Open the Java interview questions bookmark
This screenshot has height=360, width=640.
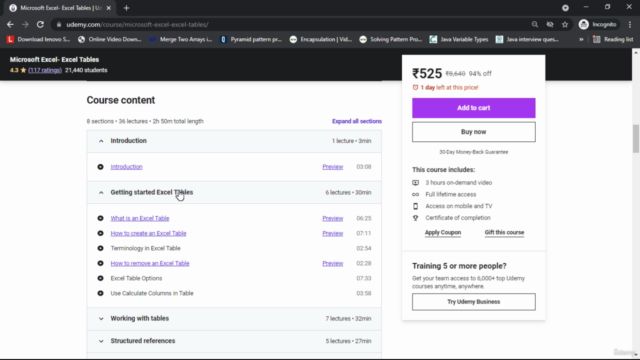(527, 40)
